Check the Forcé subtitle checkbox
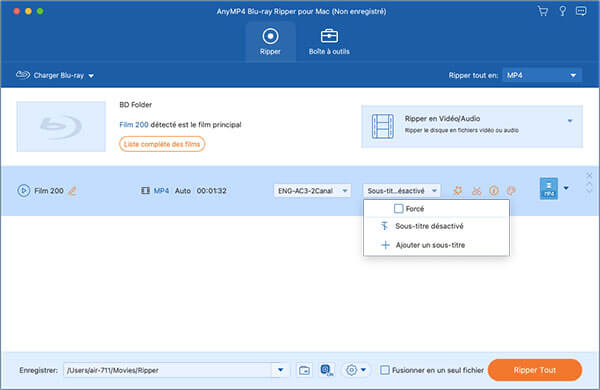 click(398, 209)
